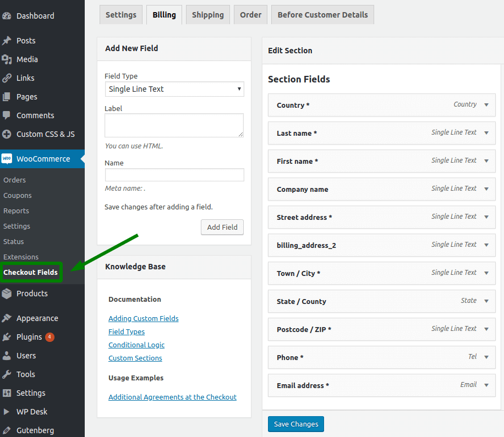Click the Media library icon
Image resolution: width=504 pixels, height=437 pixels.
(x=7, y=59)
